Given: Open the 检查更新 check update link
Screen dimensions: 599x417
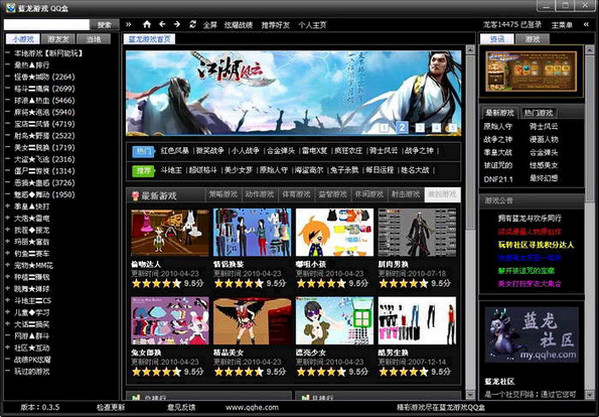Looking at the screenshot, I should [x=111, y=407].
